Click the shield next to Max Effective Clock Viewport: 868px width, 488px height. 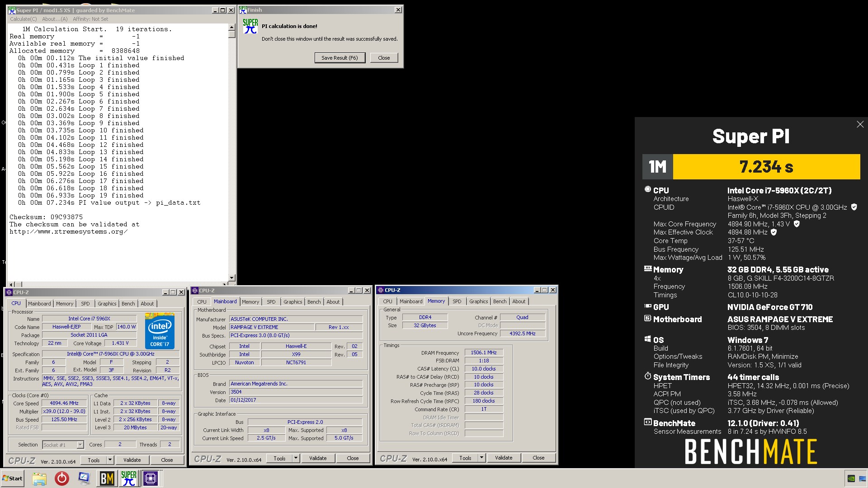[774, 232]
